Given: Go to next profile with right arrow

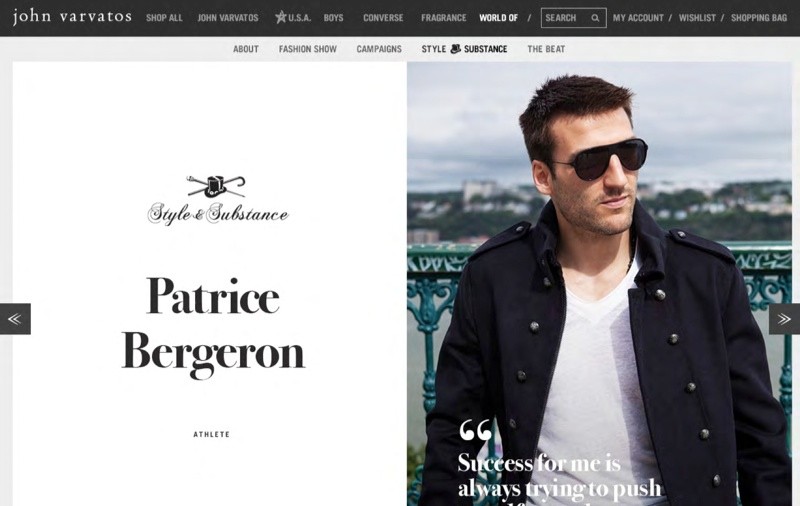Looking at the screenshot, I should (x=784, y=319).
